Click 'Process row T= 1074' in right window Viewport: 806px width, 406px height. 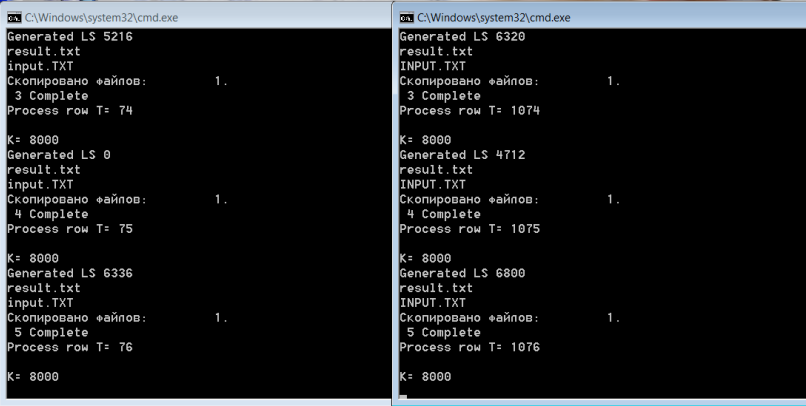[470, 110]
